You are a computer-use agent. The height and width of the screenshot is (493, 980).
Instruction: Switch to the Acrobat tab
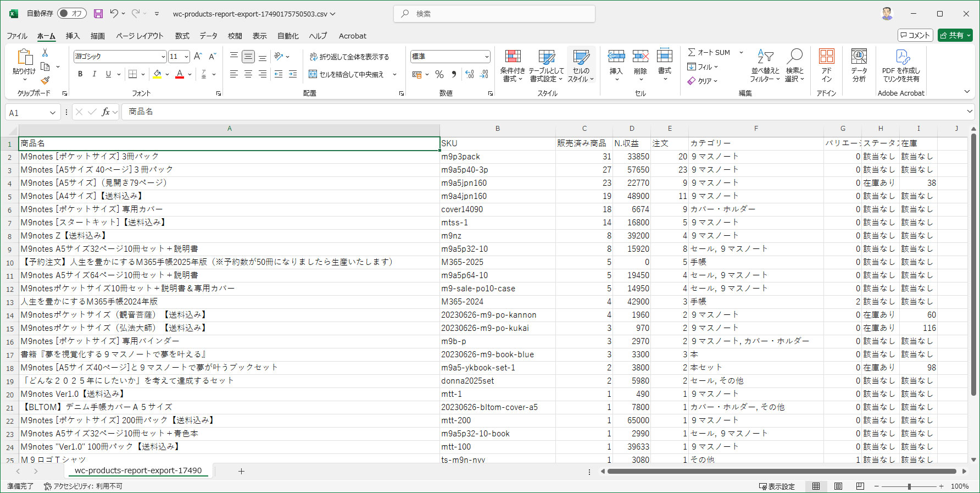click(x=352, y=36)
